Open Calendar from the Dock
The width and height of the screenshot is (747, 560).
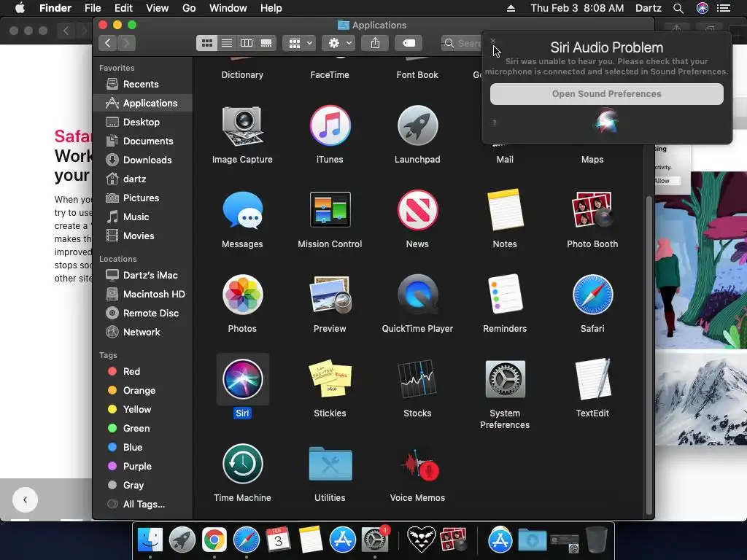(278, 540)
